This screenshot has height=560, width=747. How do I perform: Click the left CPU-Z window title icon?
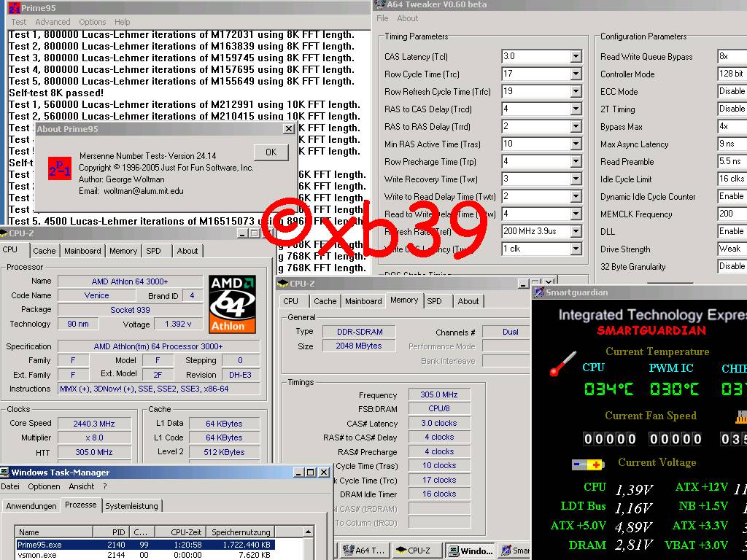(x=4, y=233)
